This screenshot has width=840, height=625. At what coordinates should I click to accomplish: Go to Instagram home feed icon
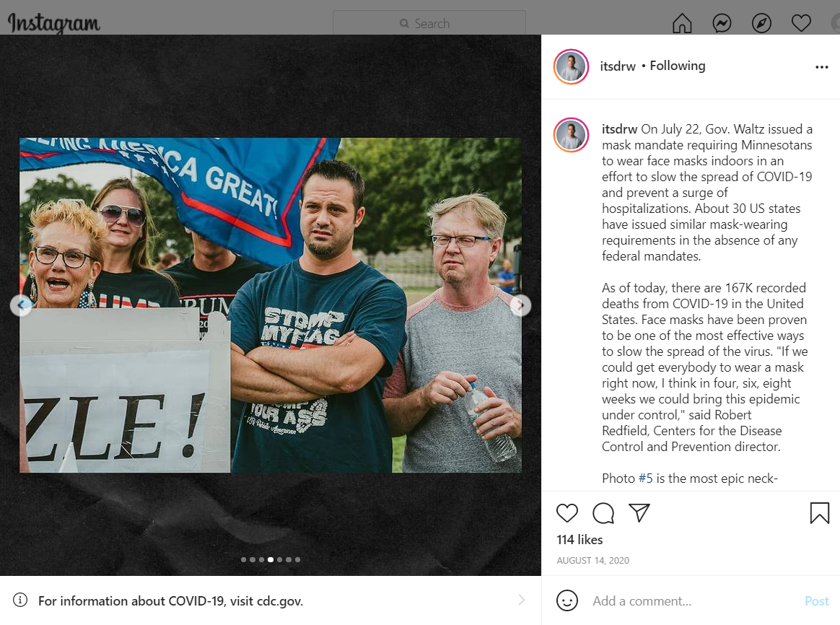click(x=682, y=23)
